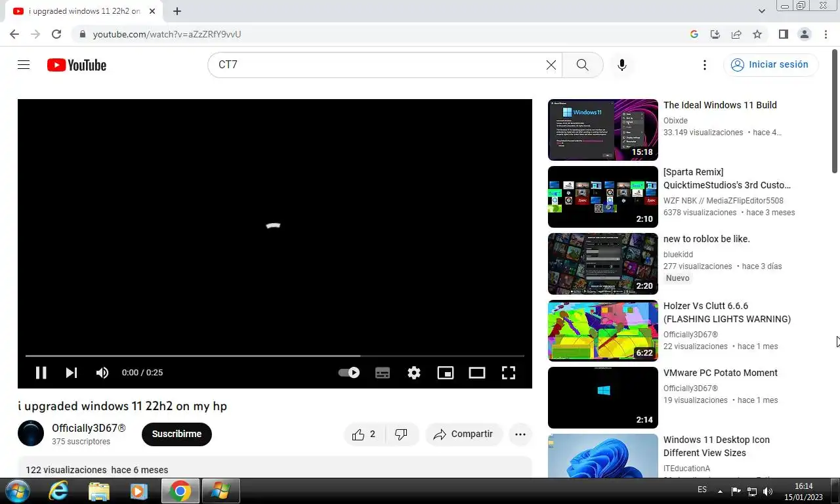Image resolution: width=840 pixels, height=504 pixels.
Task: Open a new tab with the plus button
Action: tap(177, 11)
